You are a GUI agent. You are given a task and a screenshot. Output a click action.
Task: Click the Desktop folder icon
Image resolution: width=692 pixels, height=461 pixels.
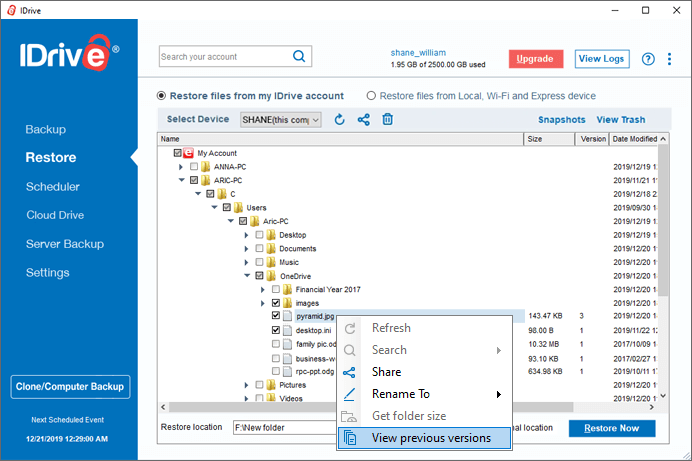coord(271,235)
